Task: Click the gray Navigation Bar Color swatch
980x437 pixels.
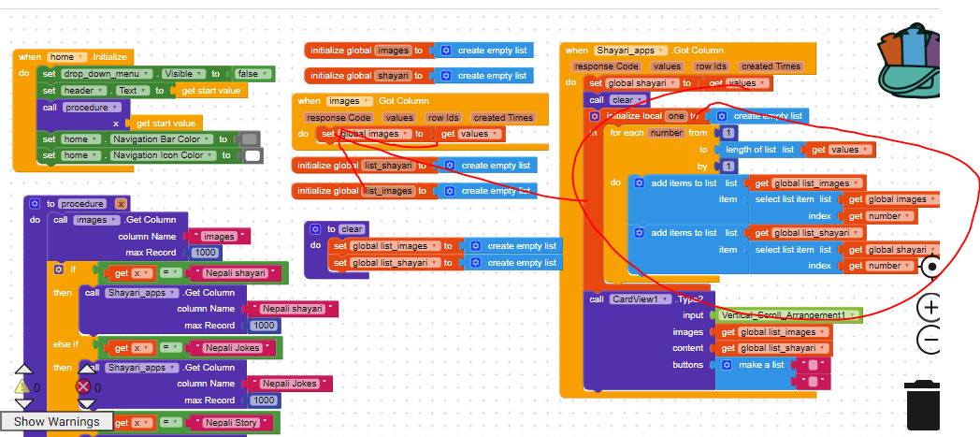Action: [x=249, y=139]
